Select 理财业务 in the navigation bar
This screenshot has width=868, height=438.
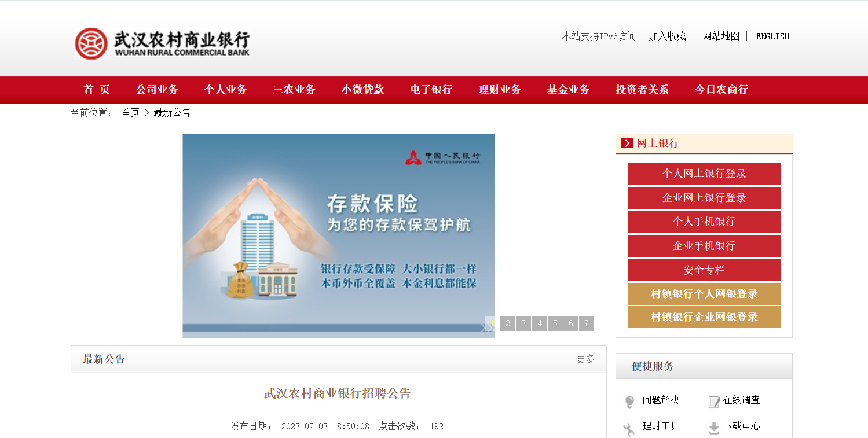(500, 90)
